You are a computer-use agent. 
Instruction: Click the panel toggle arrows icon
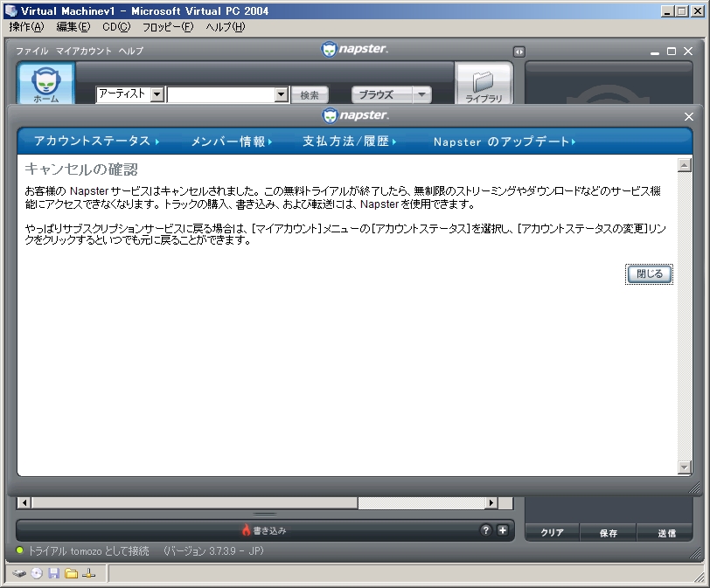(519, 52)
